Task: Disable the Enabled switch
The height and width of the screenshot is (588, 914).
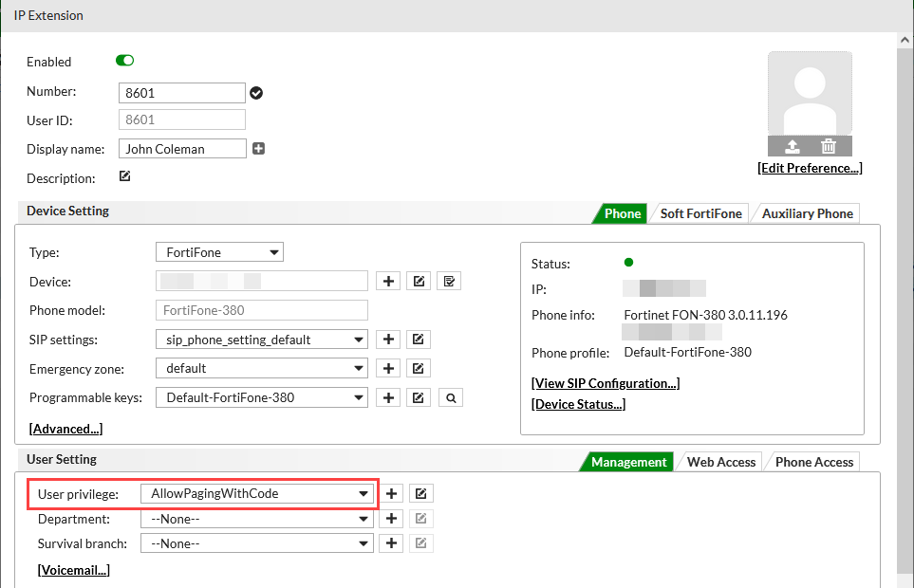Action: [x=124, y=60]
